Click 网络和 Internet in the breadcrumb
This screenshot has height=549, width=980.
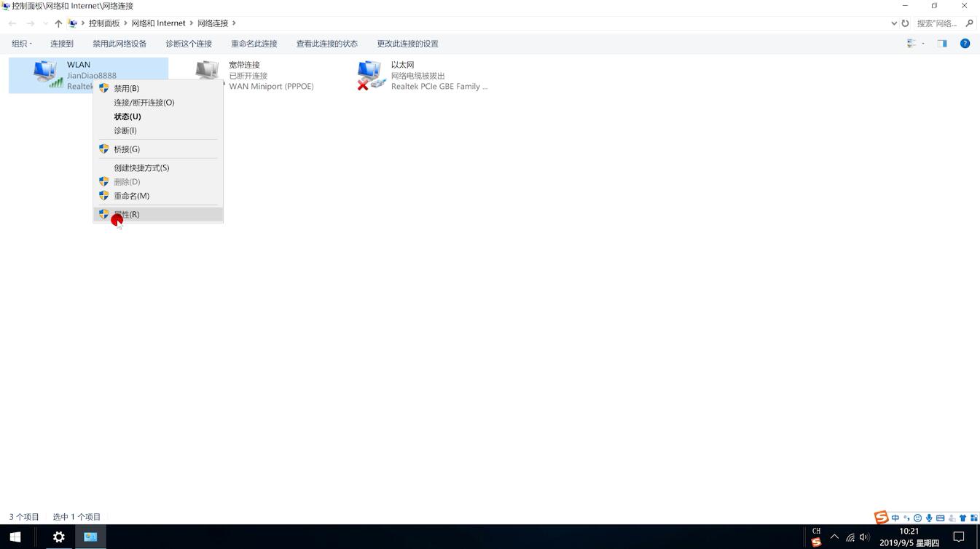(159, 23)
